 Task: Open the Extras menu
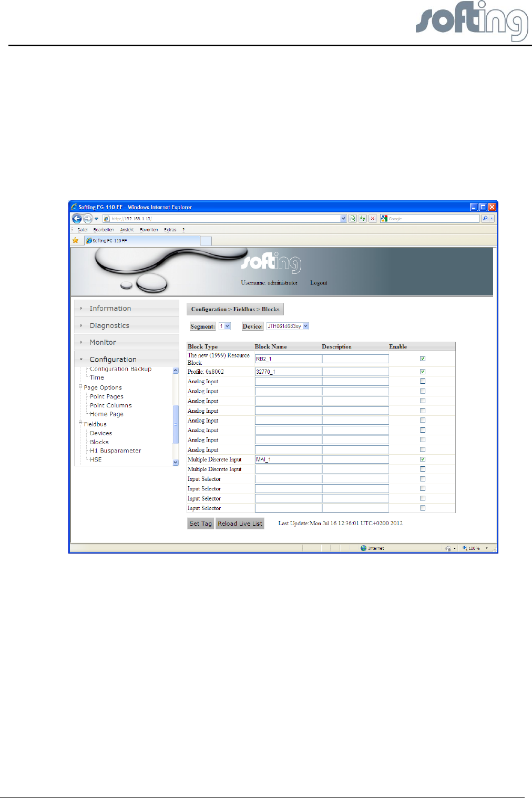tap(170, 230)
